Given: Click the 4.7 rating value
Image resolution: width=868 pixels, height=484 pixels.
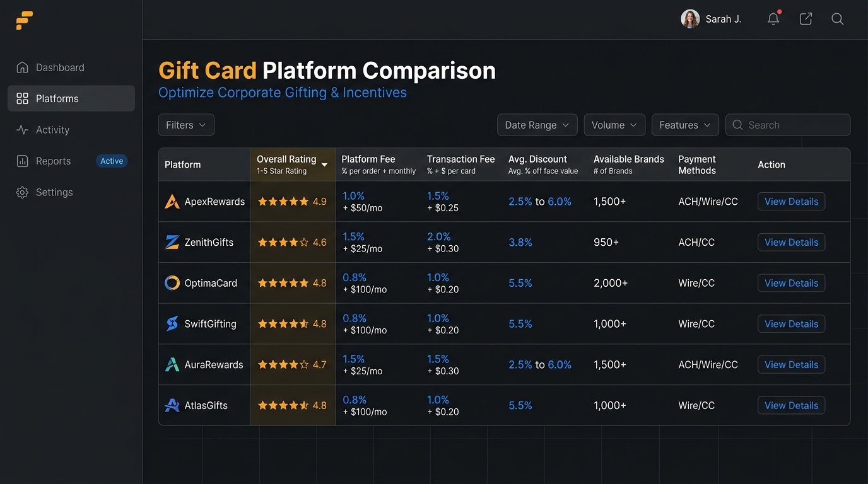Looking at the screenshot, I should 320,364.
